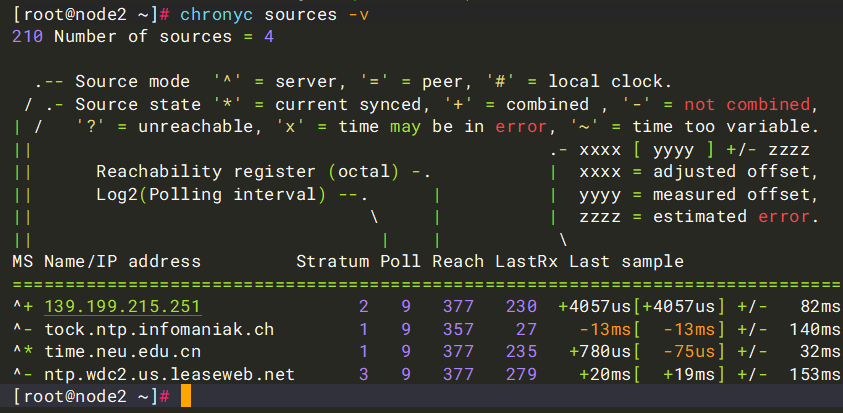Click the 'Number of sources = 4' line
The height and width of the screenshot is (413, 843).
164,37
